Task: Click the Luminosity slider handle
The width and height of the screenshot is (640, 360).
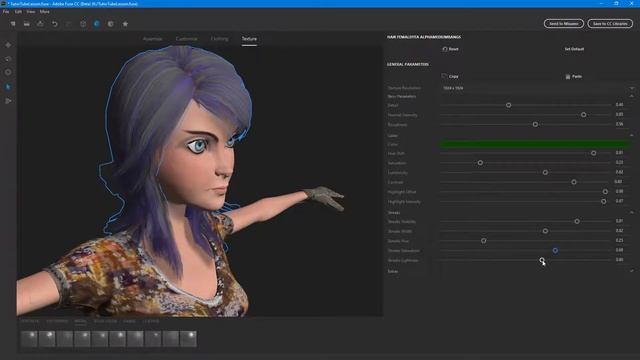Action: [x=545, y=173]
